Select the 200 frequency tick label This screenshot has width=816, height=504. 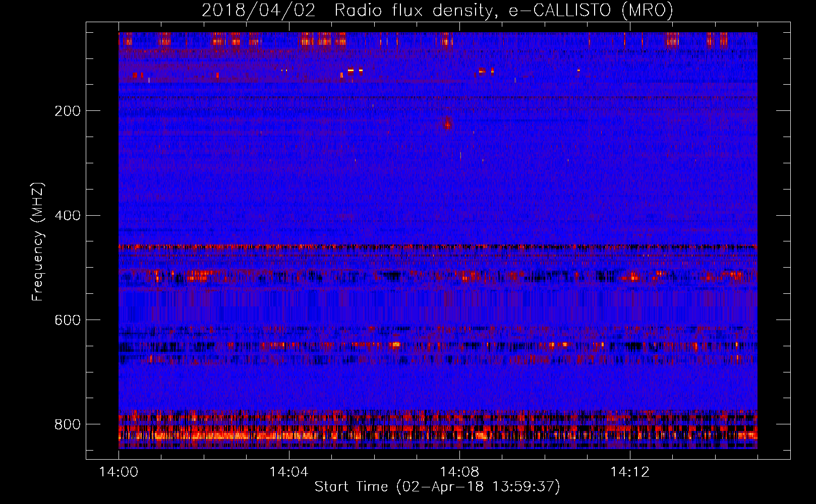click(68, 111)
